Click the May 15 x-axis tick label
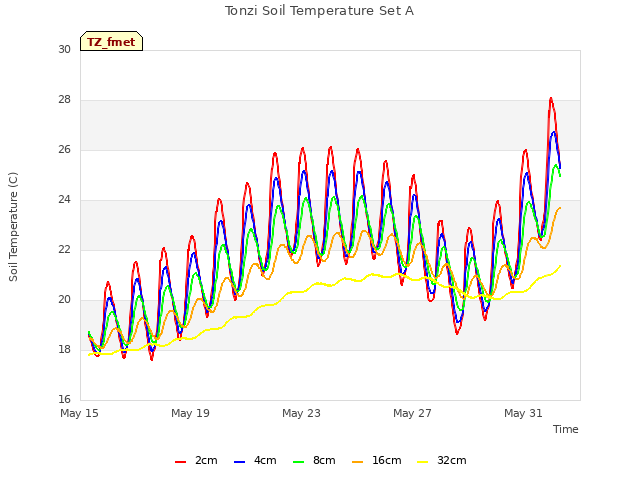The width and height of the screenshot is (640, 480). click(x=79, y=413)
